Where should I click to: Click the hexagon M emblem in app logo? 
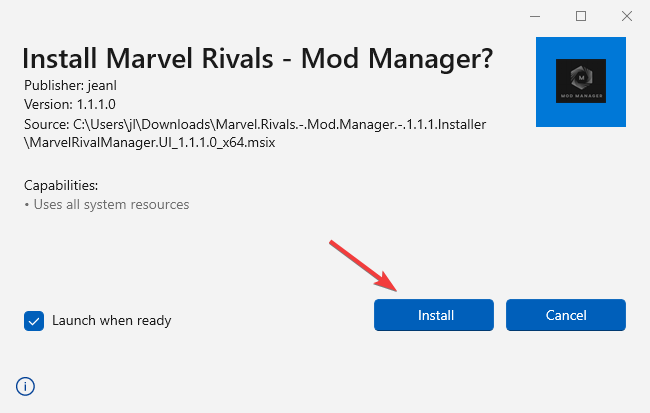(581, 78)
